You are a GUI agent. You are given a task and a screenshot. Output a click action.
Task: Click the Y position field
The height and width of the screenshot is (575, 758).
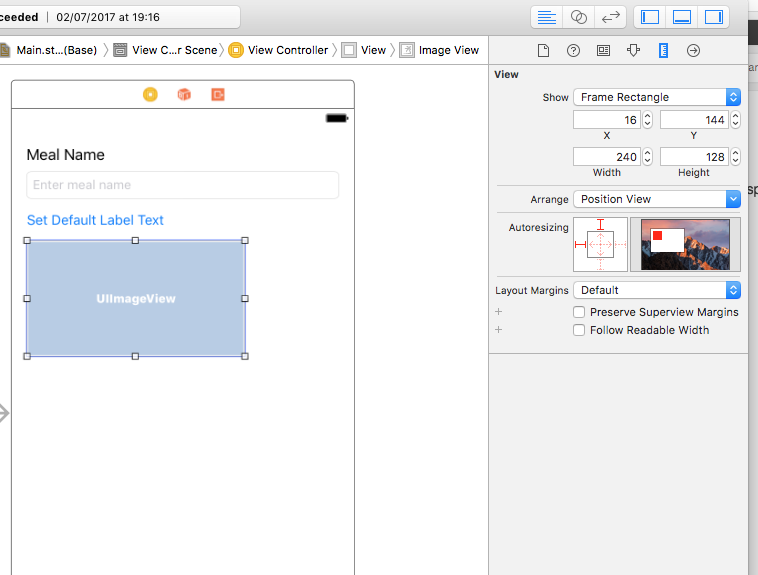695,120
